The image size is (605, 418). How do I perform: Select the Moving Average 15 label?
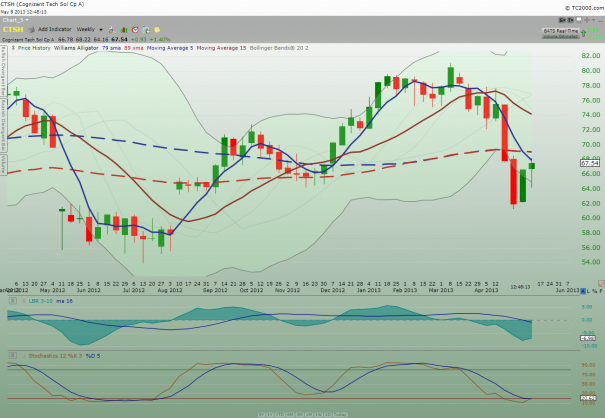pos(221,48)
